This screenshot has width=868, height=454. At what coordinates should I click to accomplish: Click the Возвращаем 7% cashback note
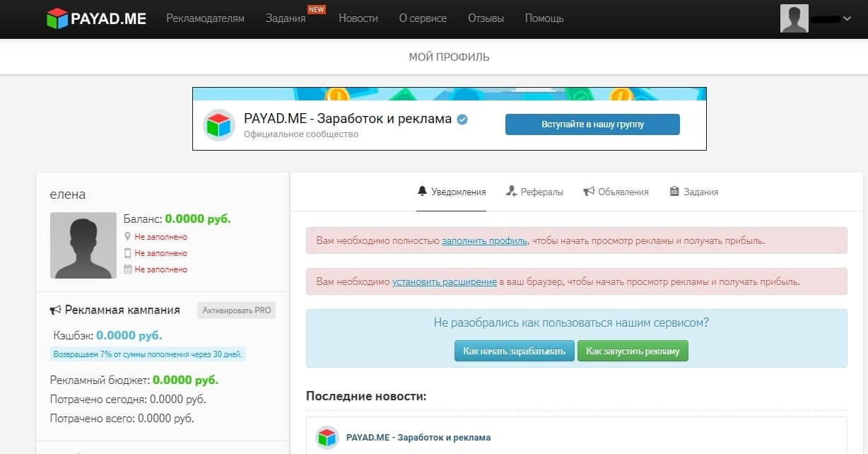click(148, 354)
